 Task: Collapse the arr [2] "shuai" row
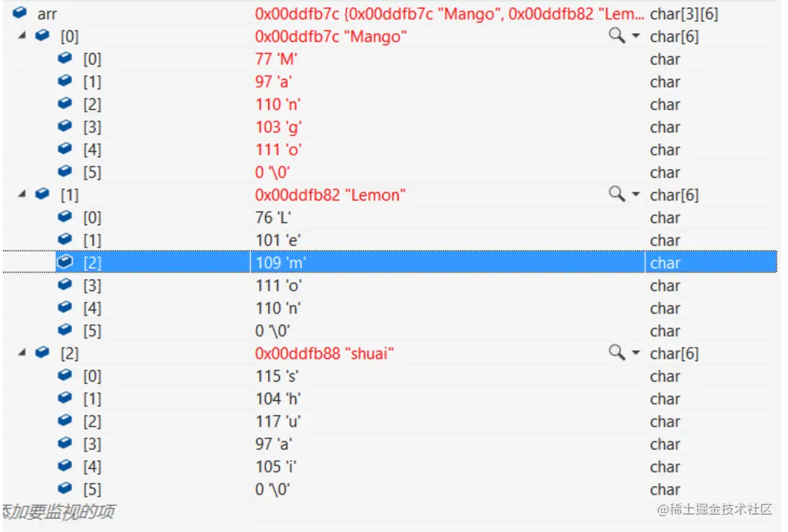[22, 353]
